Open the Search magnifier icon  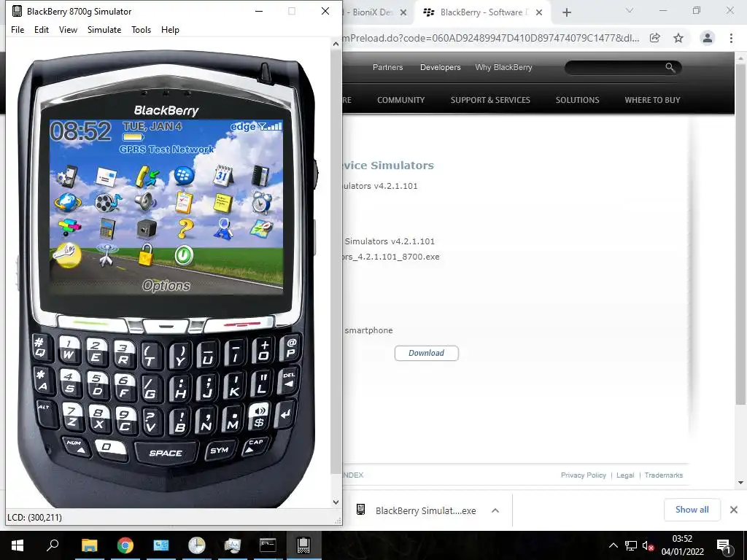point(223,228)
